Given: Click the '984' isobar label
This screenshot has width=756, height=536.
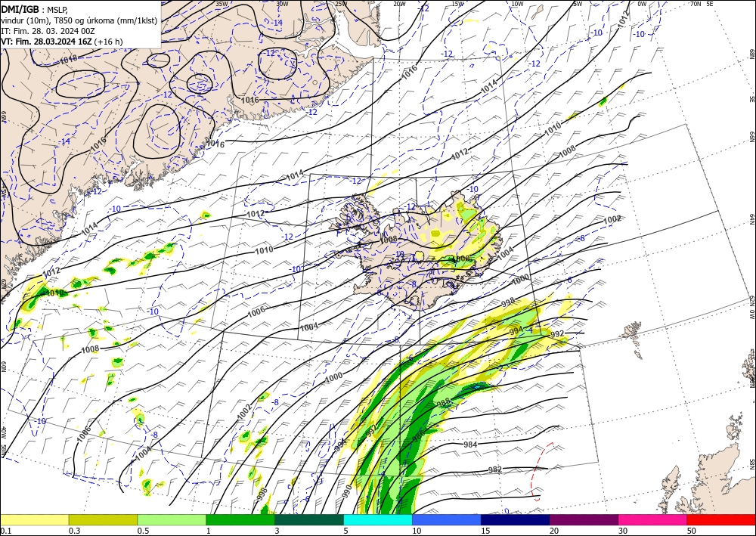Looking at the screenshot, I should pyautogui.click(x=470, y=445).
